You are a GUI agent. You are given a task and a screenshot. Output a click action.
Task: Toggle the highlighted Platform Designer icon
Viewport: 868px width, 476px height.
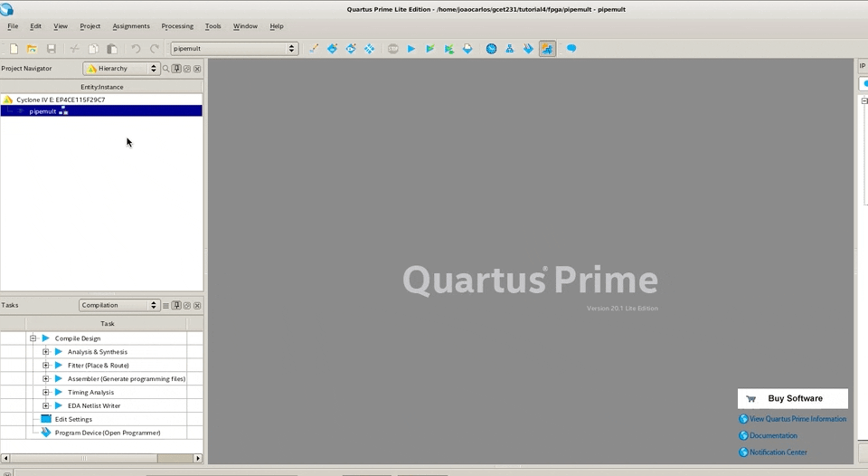(x=547, y=49)
